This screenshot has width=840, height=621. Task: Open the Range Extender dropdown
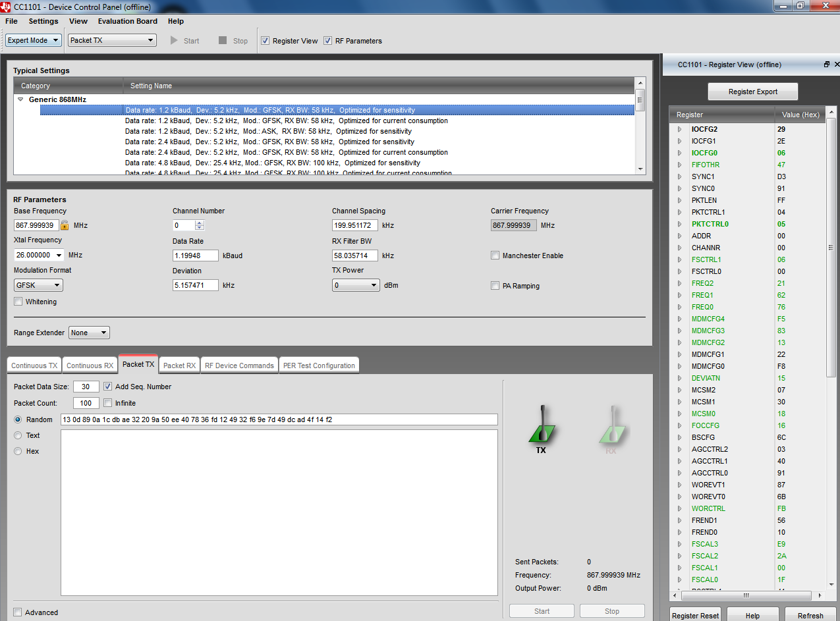click(89, 333)
